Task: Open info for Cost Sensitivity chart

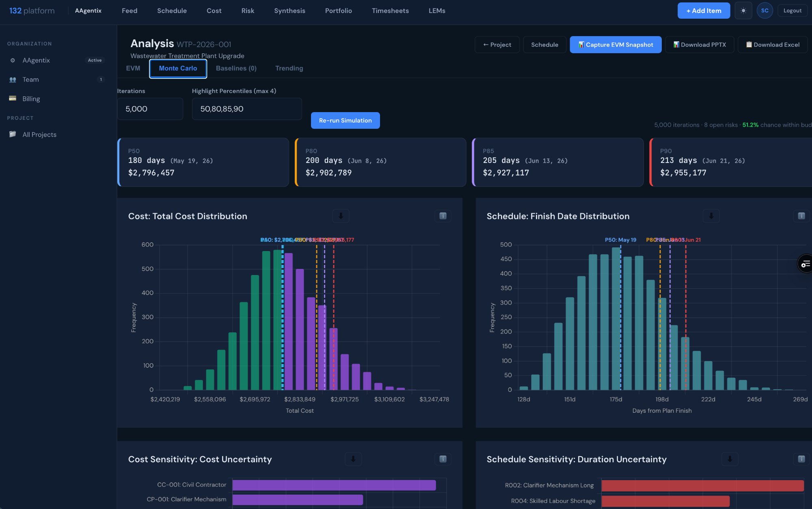Action: click(443, 459)
